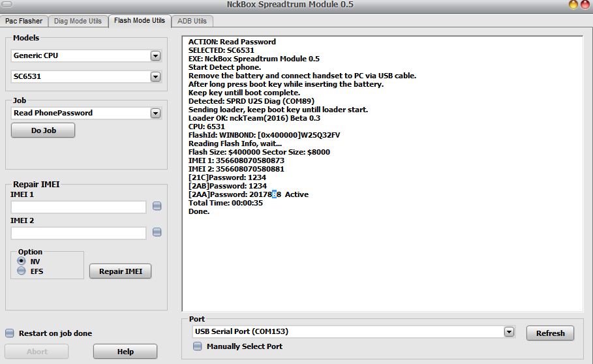Toggle Manually Select Port checkbox

pos(198,346)
